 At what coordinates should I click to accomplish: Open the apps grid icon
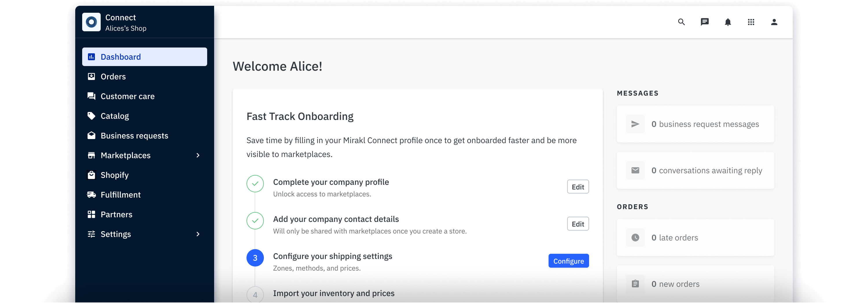[751, 22]
